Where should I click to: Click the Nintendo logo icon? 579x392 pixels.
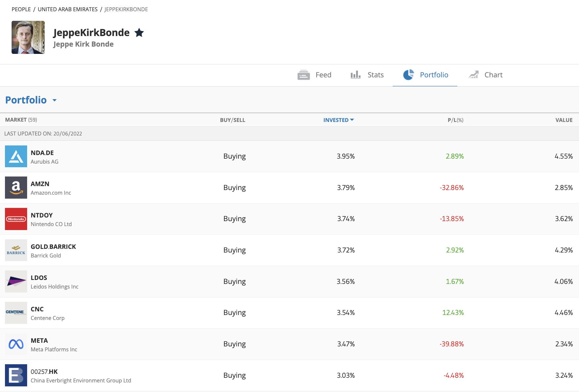tap(16, 219)
